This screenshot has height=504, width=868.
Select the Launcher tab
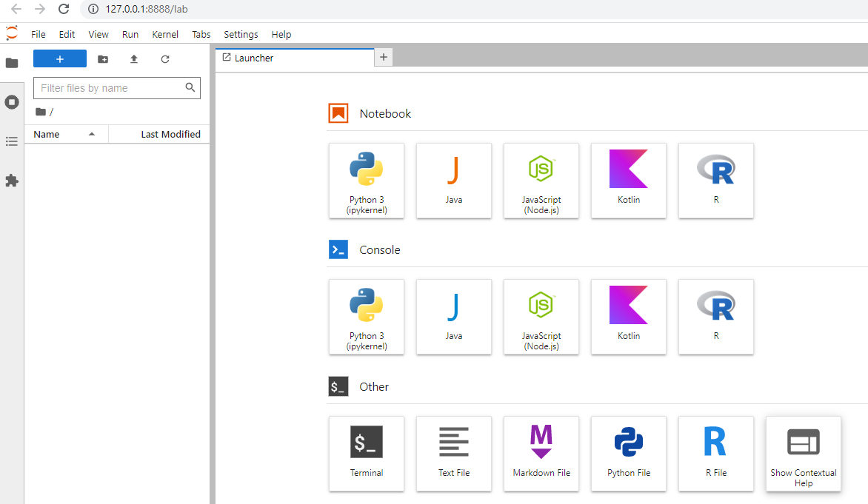295,58
